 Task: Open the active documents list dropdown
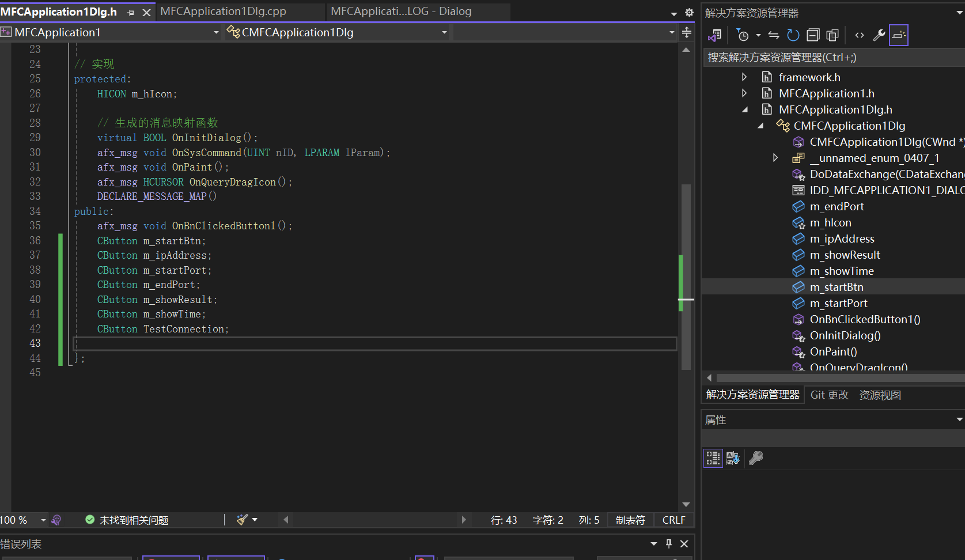673,13
